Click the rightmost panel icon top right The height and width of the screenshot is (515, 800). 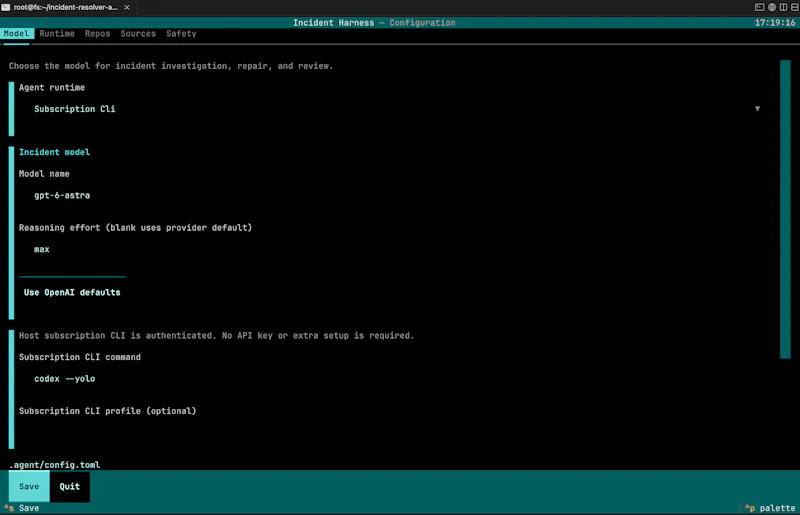coord(795,7)
